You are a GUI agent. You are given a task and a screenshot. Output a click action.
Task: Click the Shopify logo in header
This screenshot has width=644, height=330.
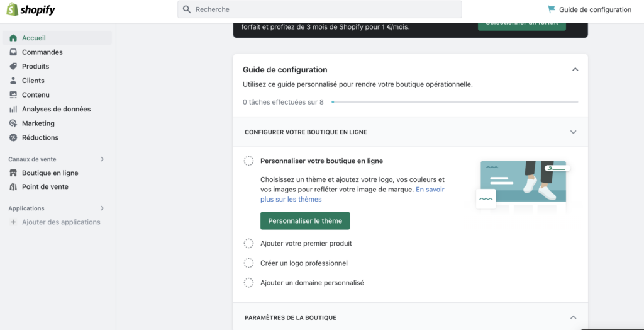31,10
